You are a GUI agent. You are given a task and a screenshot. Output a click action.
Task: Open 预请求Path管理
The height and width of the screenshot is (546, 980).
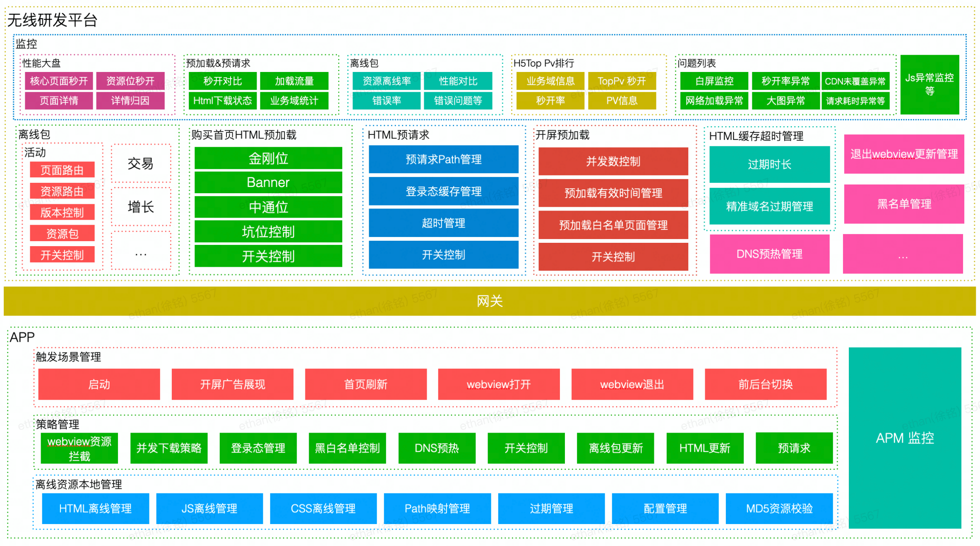pyautogui.click(x=443, y=159)
